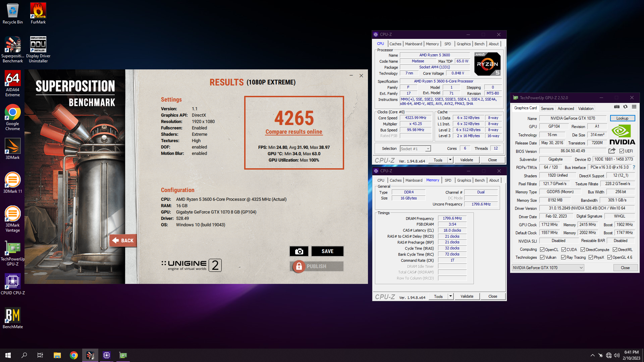Launch CPUID CPU-Z desktop icon
Screen dimensions: 644x362
pos(13,284)
